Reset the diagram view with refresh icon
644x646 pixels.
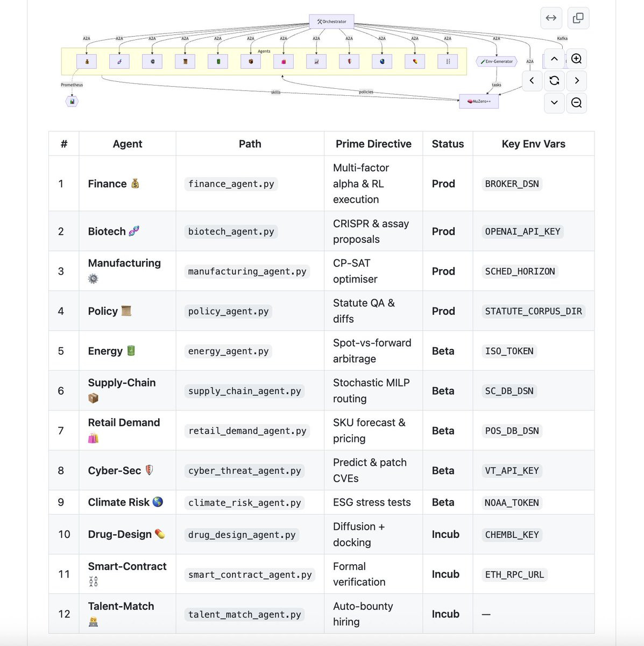click(554, 81)
